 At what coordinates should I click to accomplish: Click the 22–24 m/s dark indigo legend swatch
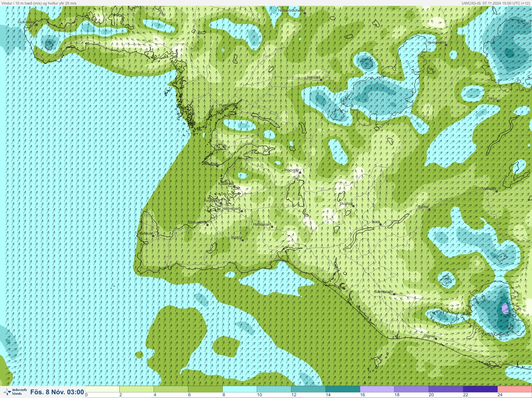[480, 389]
